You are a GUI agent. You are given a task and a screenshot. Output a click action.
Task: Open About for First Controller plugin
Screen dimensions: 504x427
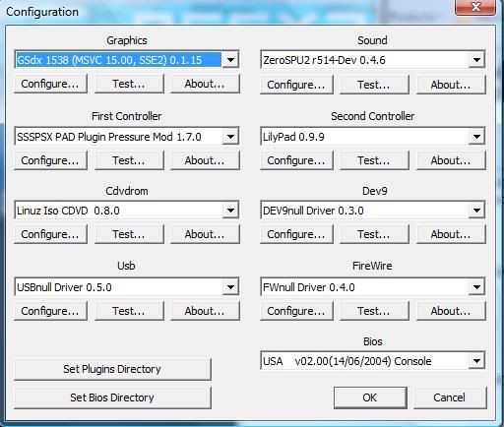click(x=205, y=160)
